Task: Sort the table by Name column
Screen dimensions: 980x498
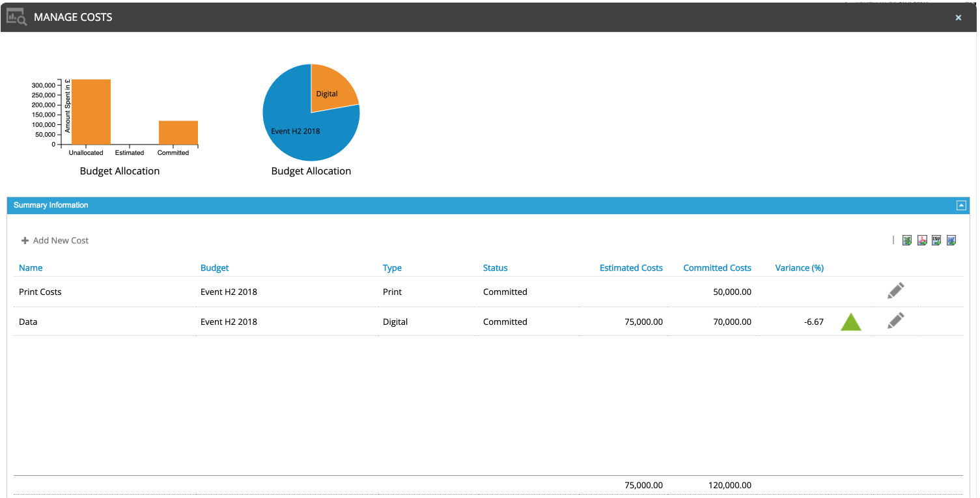Action: click(31, 268)
